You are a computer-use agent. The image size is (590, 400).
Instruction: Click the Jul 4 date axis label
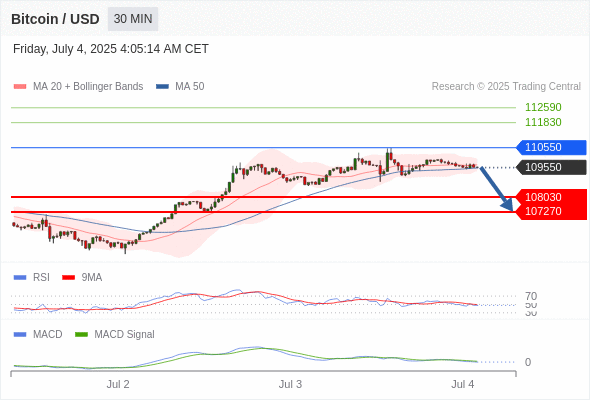pos(463,384)
